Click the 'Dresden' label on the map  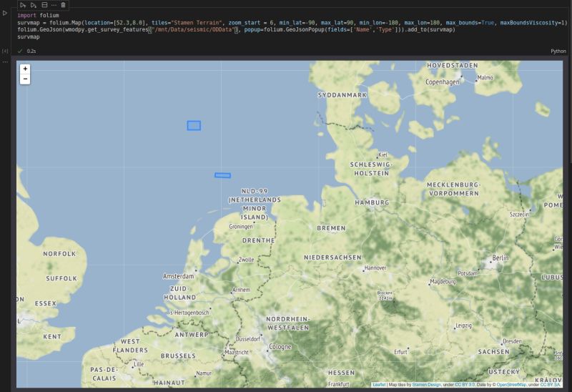[512, 341]
